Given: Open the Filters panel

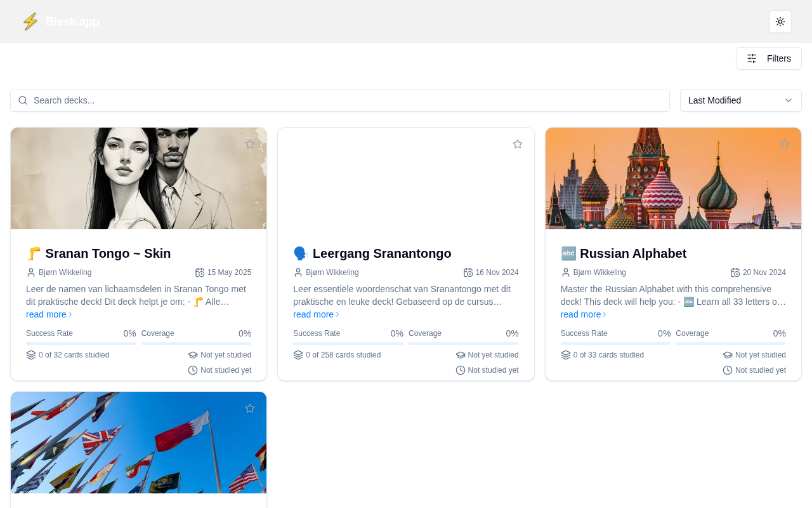Looking at the screenshot, I should (769, 58).
